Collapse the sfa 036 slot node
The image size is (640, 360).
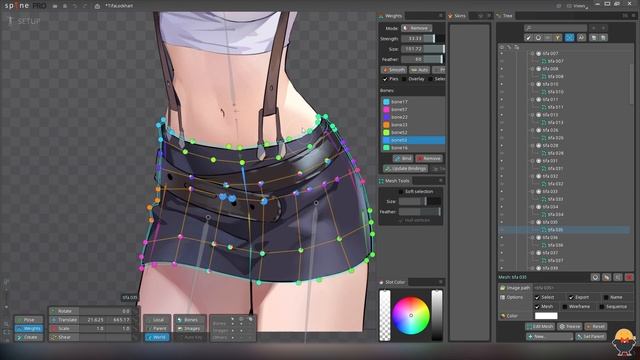tap(532, 238)
